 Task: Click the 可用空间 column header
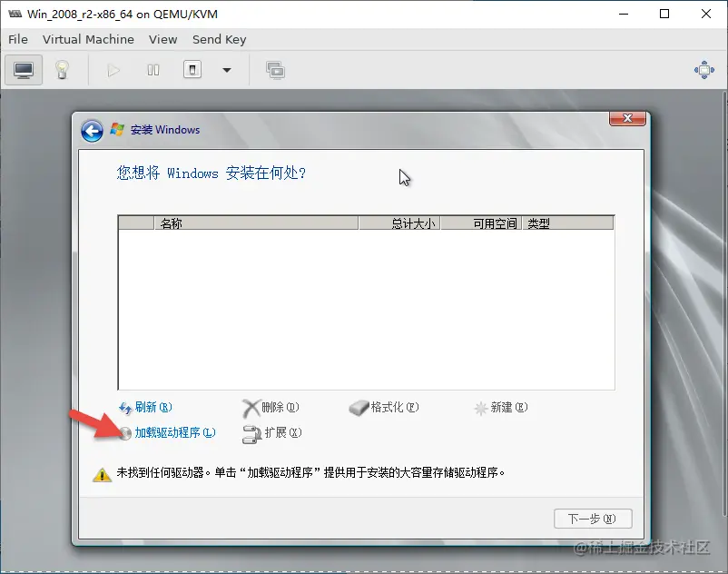point(481,223)
